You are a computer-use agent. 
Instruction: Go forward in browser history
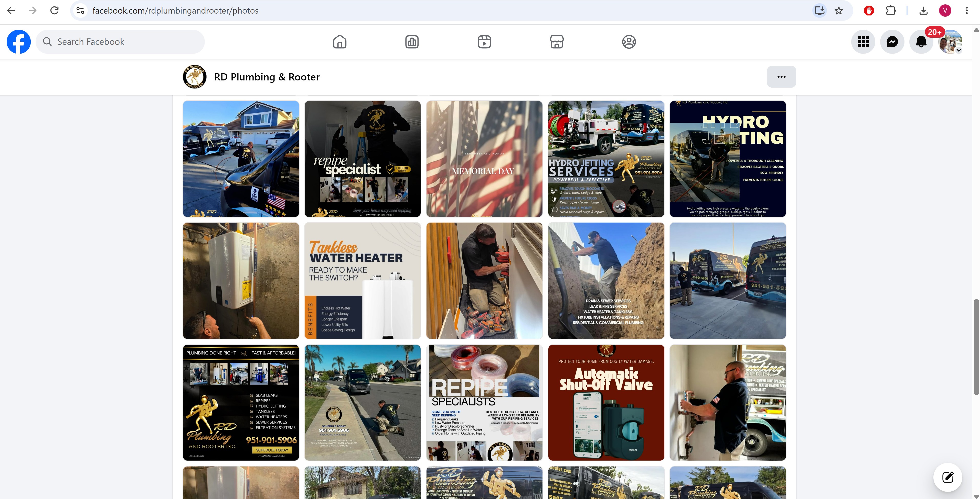33,11
